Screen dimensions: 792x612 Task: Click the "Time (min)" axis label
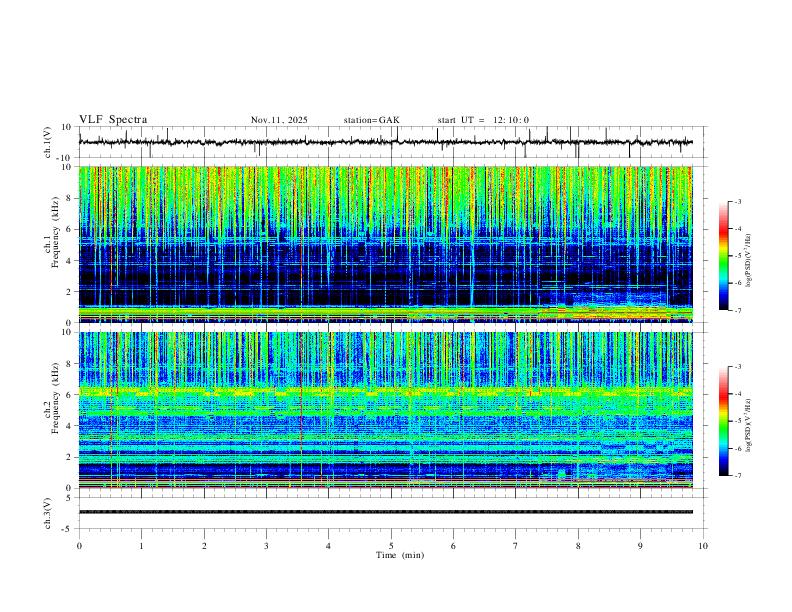tap(400, 555)
